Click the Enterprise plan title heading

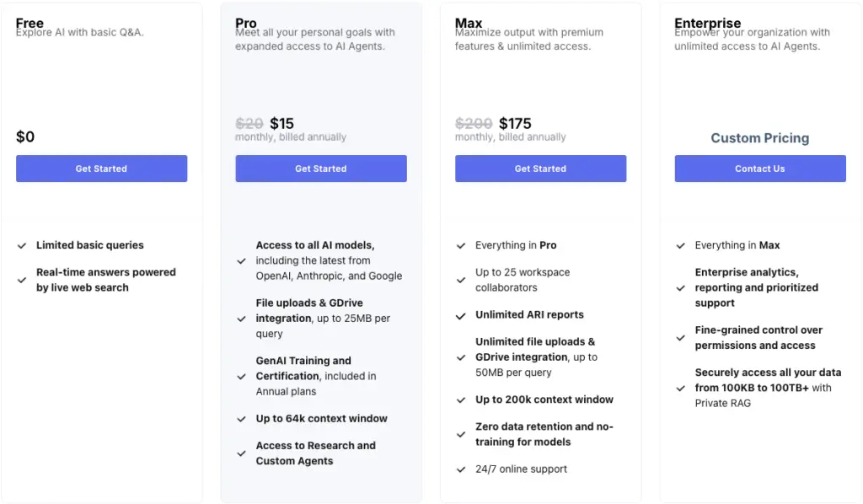click(x=707, y=24)
